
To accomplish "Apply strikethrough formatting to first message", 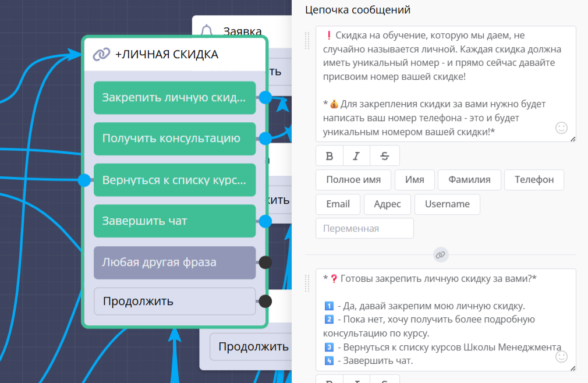I will pos(385,155).
